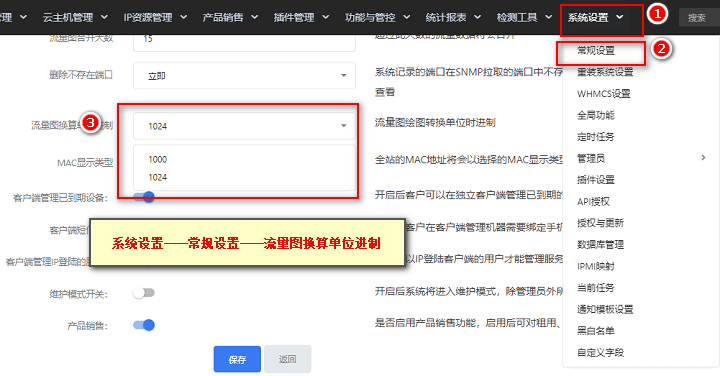This screenshot has height=376, width=720.
Task: Click the 流量图绘图转换单位时进制 description text
Action: coord(435,123)
